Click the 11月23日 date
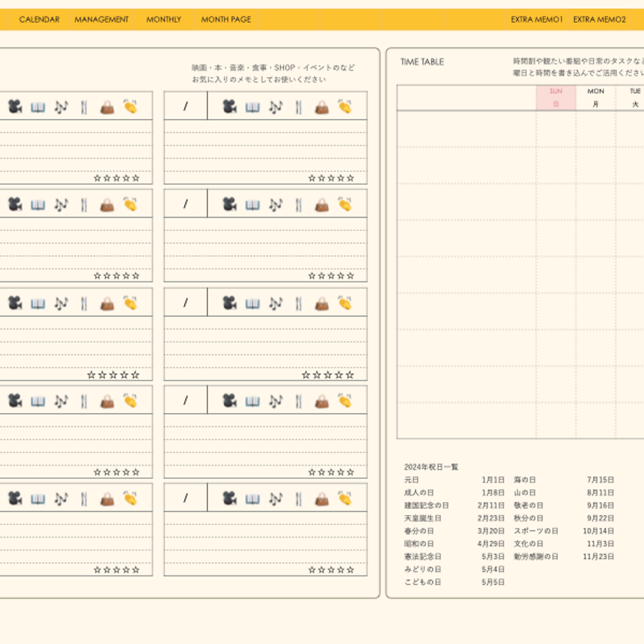Image resolution: width=644 pixels, height=644 pixels. tap(598, 556)
